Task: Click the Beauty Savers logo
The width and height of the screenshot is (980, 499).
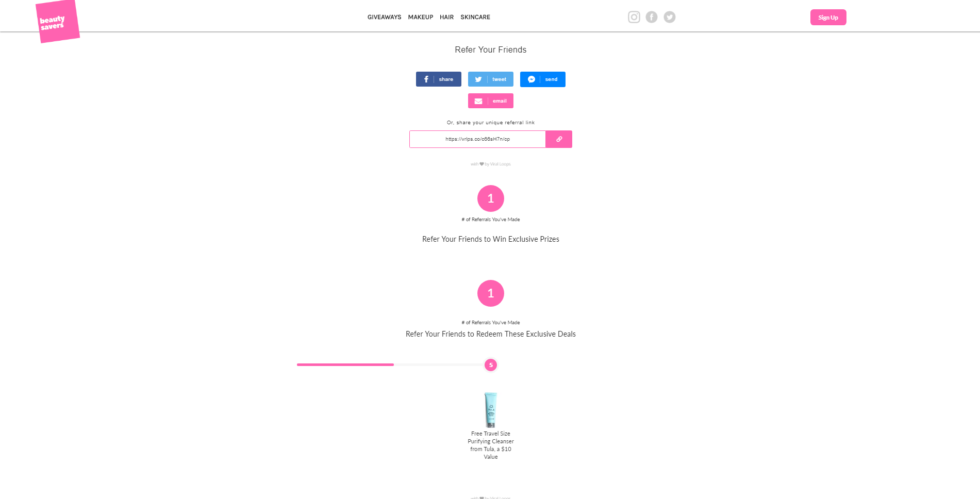Action: tap(57, 22)
